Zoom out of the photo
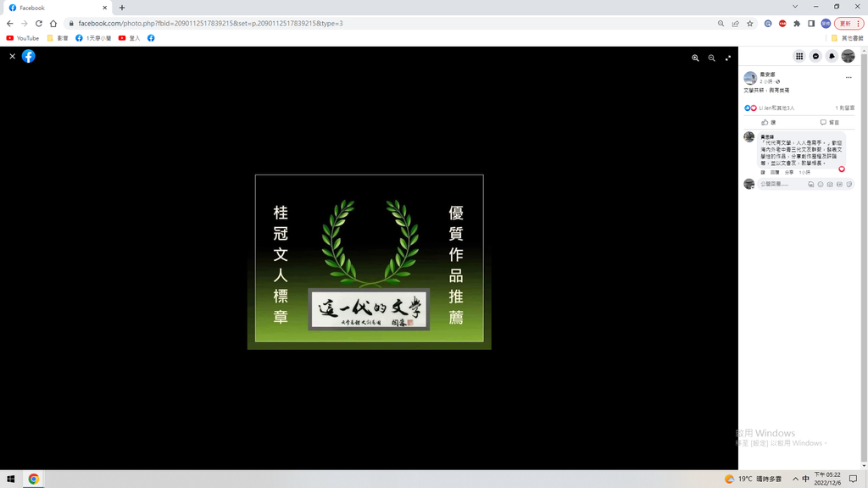 711,58
